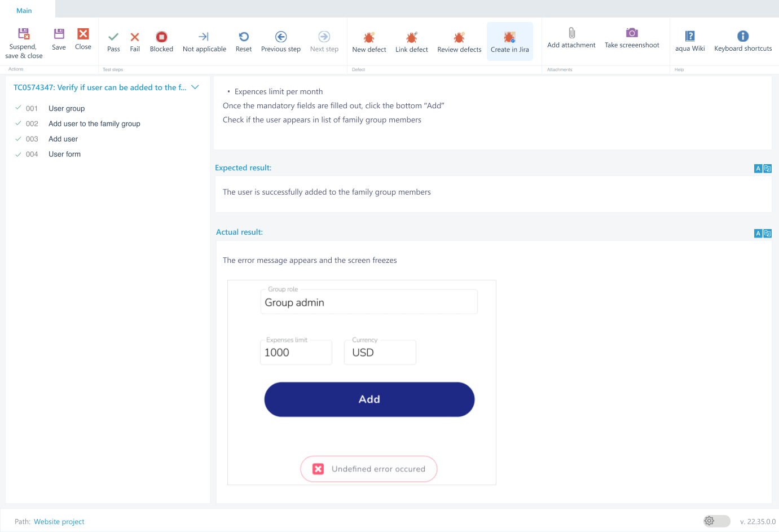
Task: Open text formatting for Expected result
Action: pos(758,168)
